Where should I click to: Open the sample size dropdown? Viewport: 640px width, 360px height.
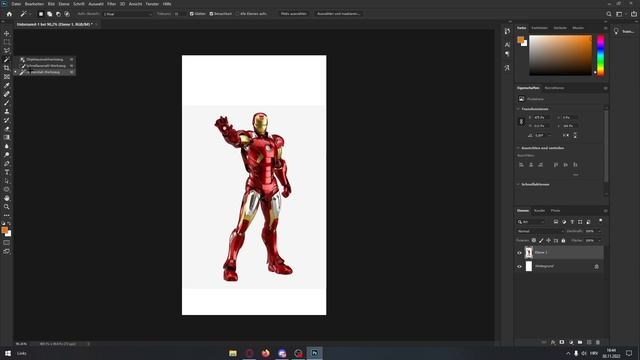[x=127, y=14]
